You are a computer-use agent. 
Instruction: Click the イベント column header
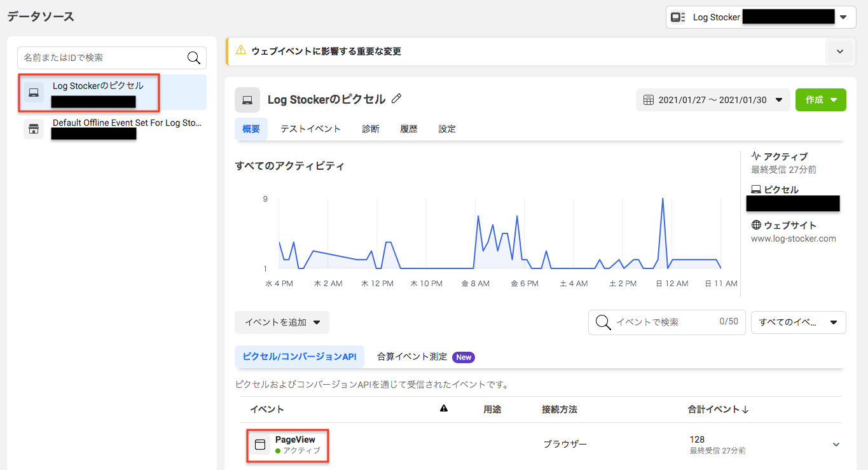pos(267,410)
